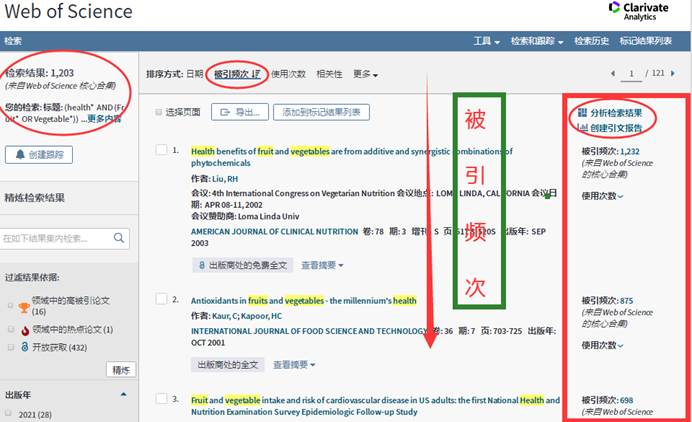Select checkbox for result 1
Image resolution: width=692 pixels, height=422 pixels.
point(162,150)
